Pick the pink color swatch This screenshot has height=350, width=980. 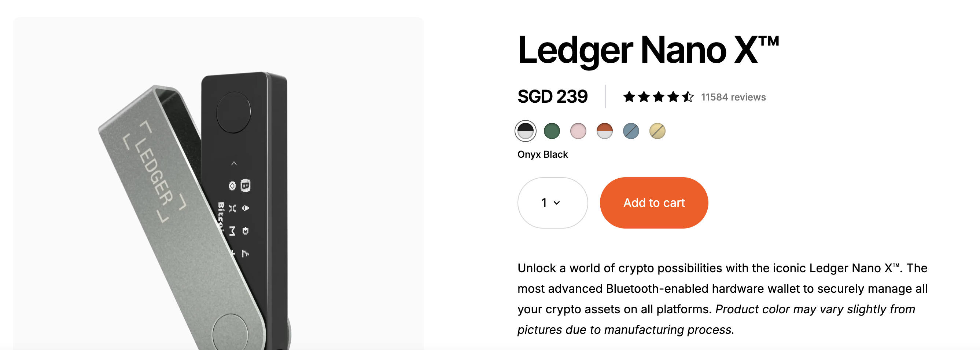[x=578, y=131]
